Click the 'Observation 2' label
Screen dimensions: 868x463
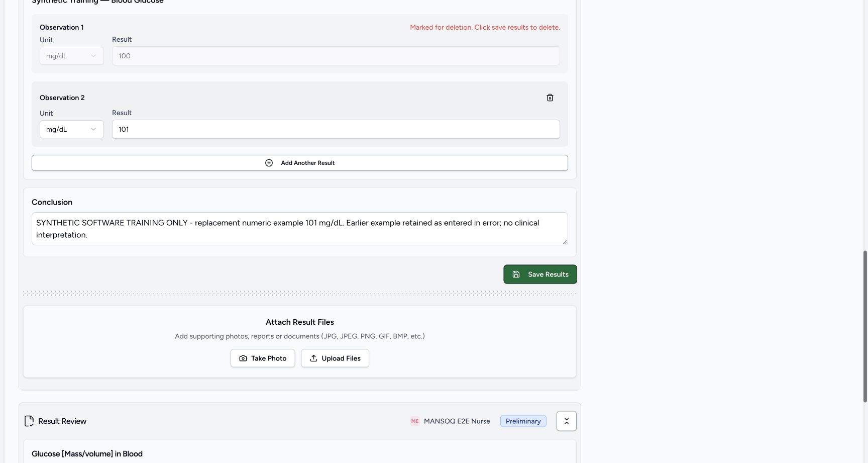pyautogui.click(x=62, y=98)
